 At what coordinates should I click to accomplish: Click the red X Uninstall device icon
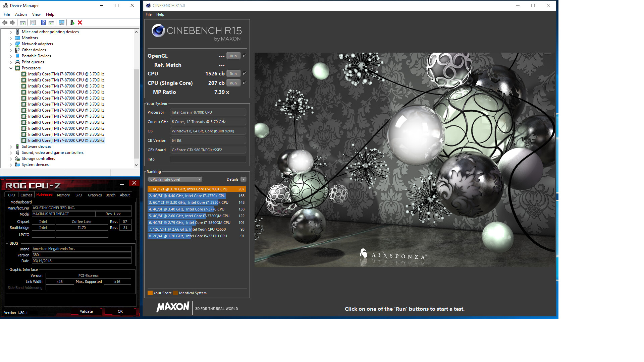point(80,22)
